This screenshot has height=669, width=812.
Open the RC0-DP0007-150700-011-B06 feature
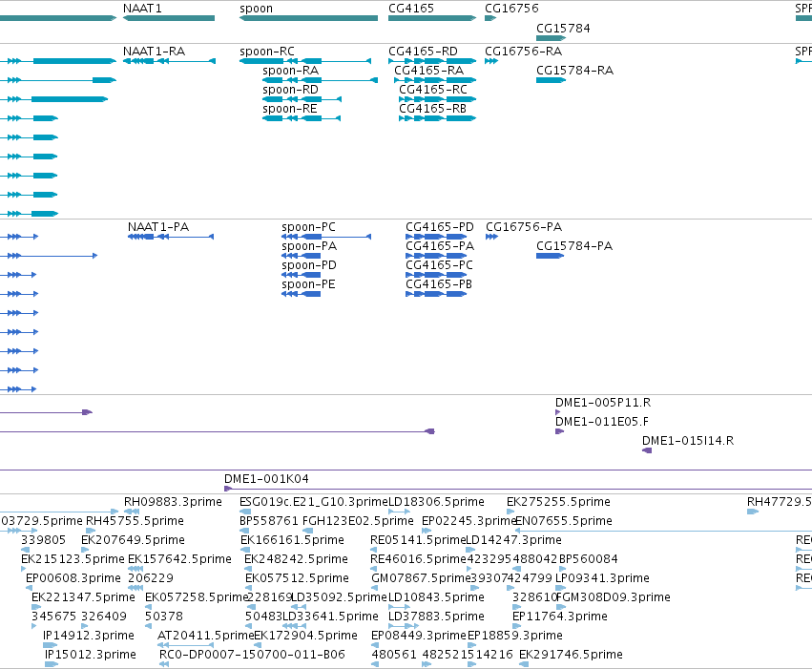click(x=164, y=664)
